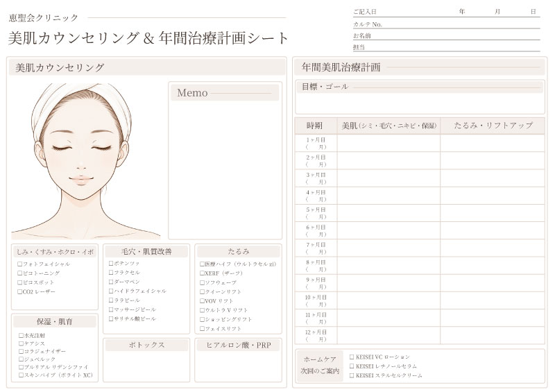Viewport: 555px width, 392px height.
Task: Click the 美肌(シミ・毛穴・ニキビ・保湿) column header
Action: pos(388,126)
